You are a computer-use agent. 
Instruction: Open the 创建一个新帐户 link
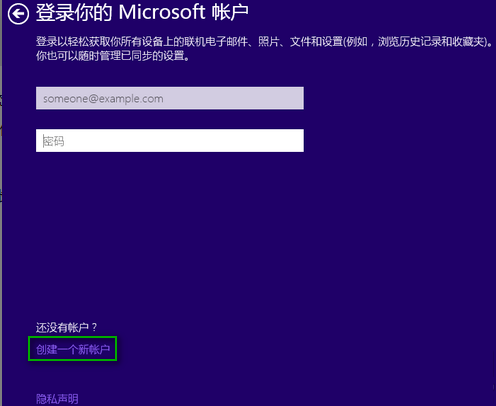coord(73,349)
